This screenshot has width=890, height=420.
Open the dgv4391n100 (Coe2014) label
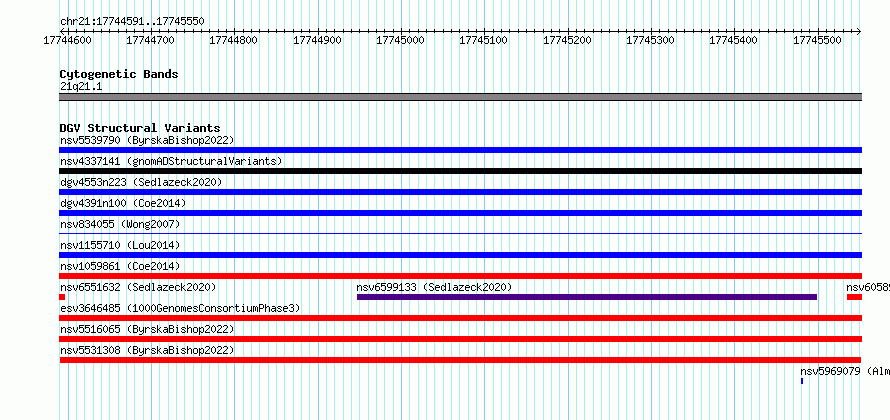coord(123,203)
